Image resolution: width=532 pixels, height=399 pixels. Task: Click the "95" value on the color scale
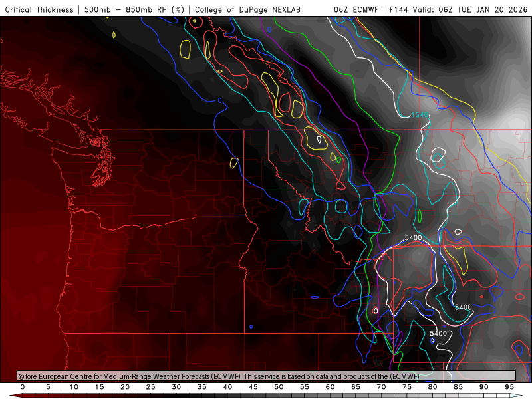tap(509, 387)
